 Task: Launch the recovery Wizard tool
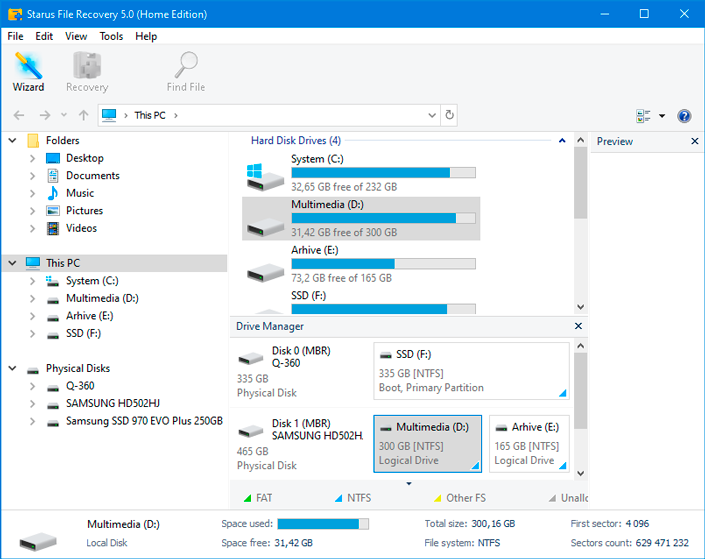point(28,72)
